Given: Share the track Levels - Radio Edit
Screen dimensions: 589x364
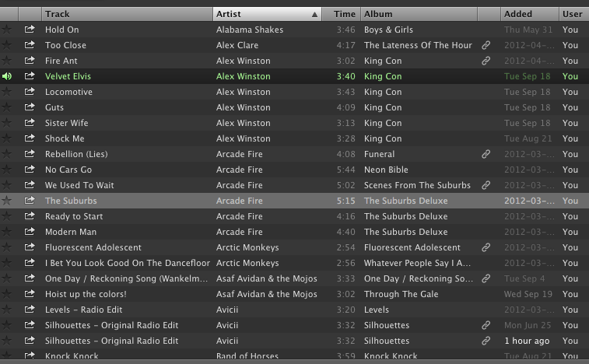Looking at the screenshot, I should pyautogui.click(x=30, y=309).
